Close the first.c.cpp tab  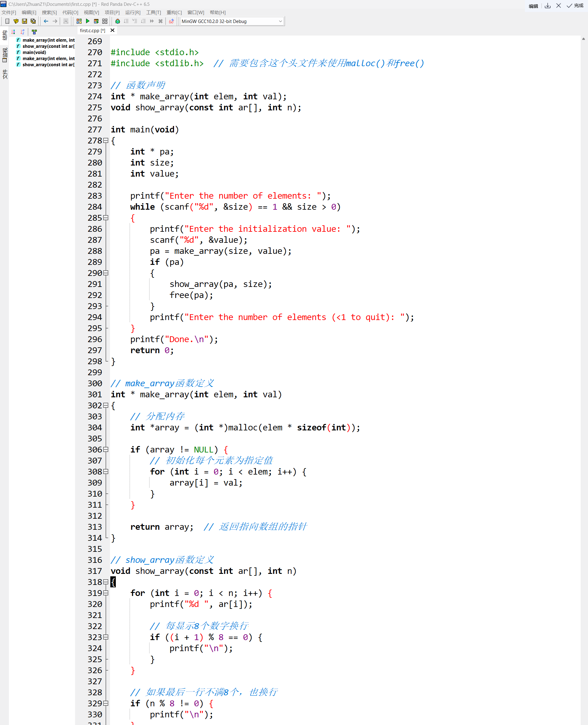click(x=112, y=30)
